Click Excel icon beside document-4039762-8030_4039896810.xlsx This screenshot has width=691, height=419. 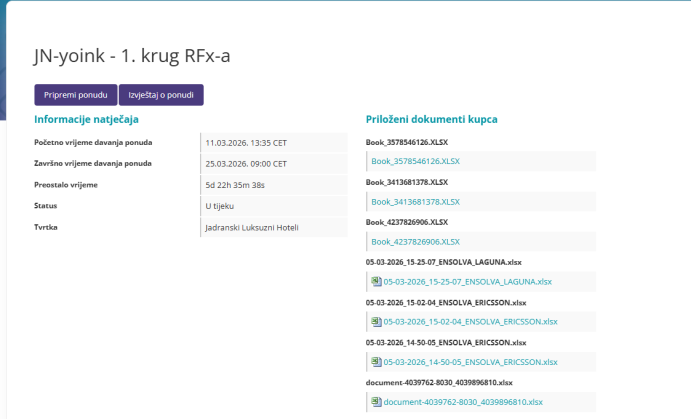click(376, 402)
